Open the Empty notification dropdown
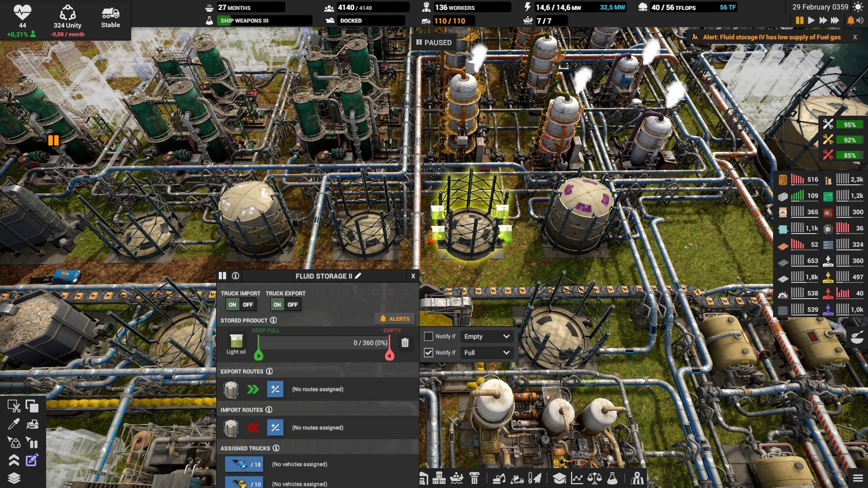The width and height of the screenshot is (868, 488). 486,336
